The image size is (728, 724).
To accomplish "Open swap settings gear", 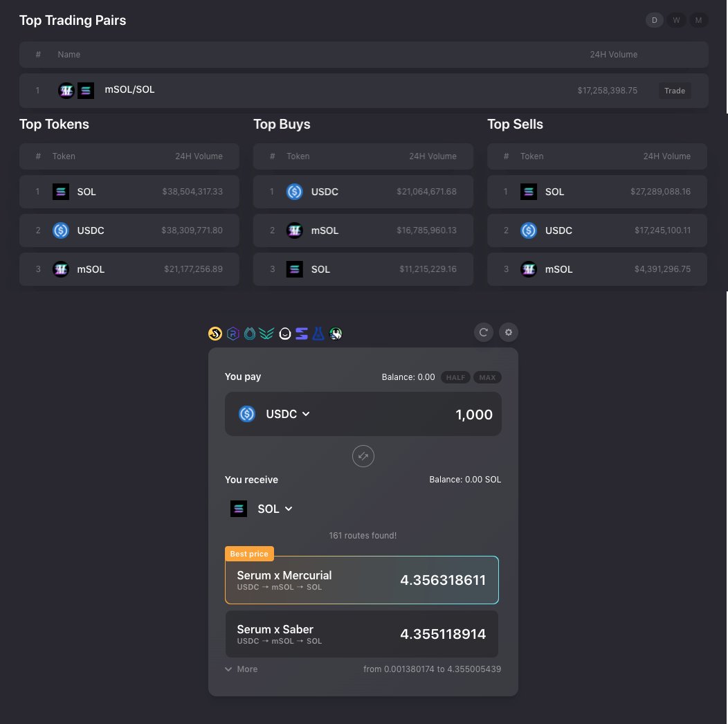I will 509,332.
